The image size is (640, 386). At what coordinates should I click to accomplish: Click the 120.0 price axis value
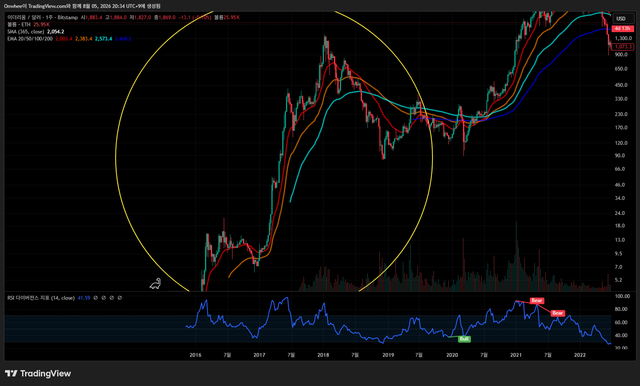pos(620,143)
